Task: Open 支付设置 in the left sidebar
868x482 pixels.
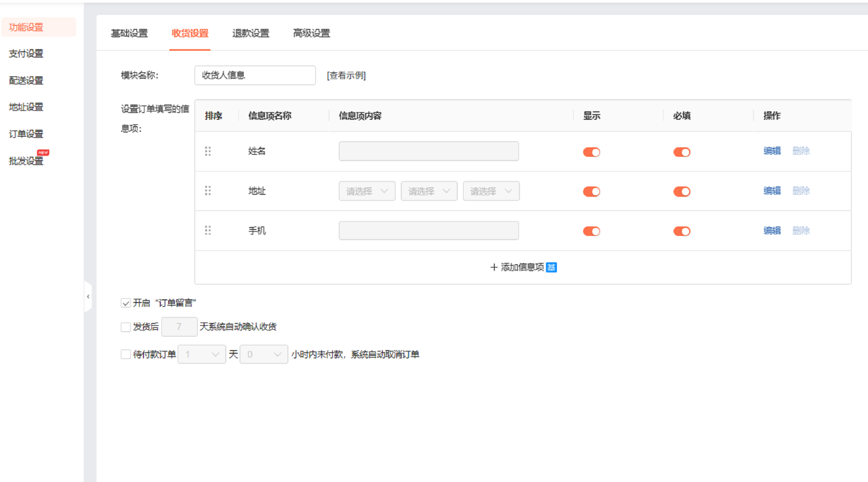Action: (26, 54)
